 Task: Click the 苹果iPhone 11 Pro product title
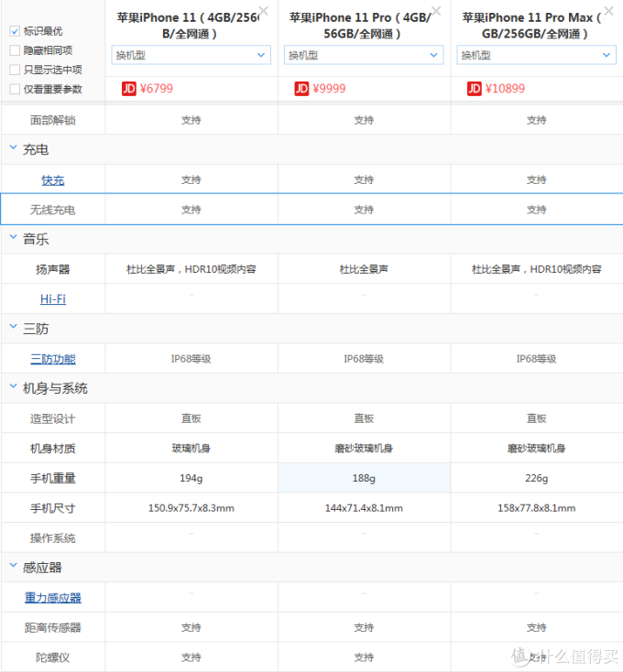coord(361,26)
